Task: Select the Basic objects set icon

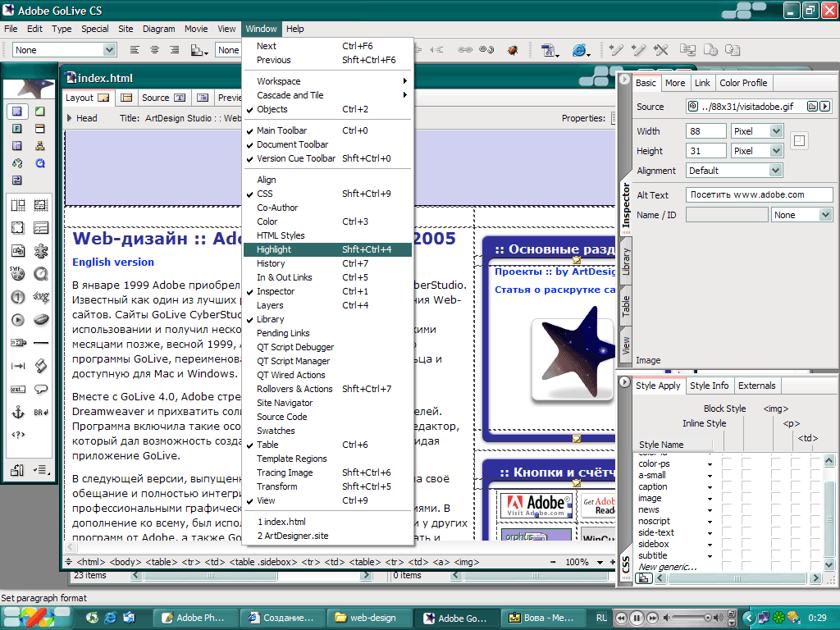Action: [x=17, y=112]
